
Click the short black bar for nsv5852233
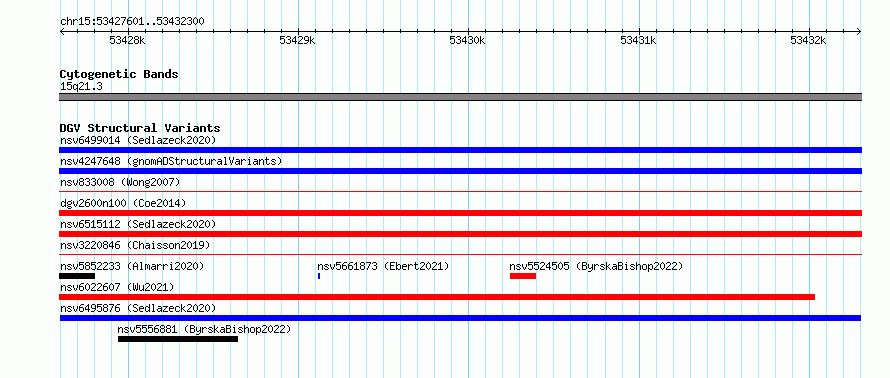[x=77, y=276]
